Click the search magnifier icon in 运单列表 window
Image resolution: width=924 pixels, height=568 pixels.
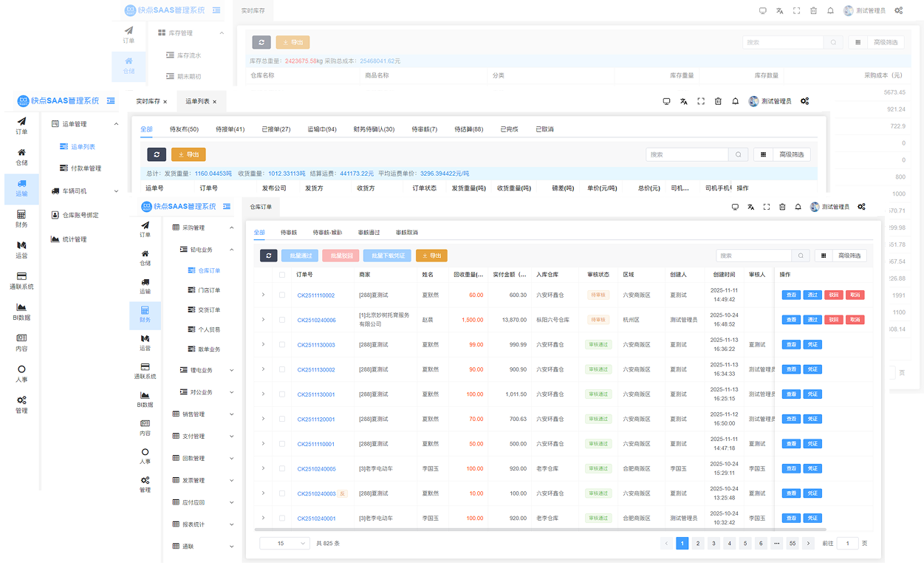click(x=738, y=154)
